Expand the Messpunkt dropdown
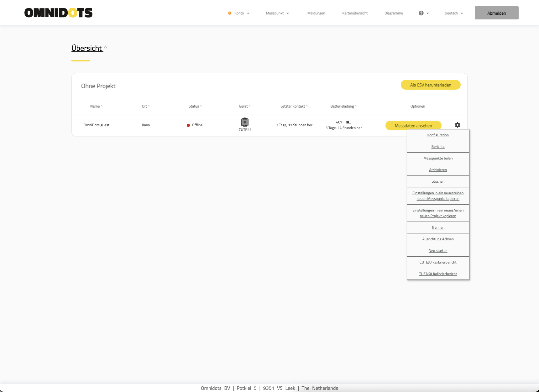This screenshot has width=539, height=392. (x=277, y=13)
